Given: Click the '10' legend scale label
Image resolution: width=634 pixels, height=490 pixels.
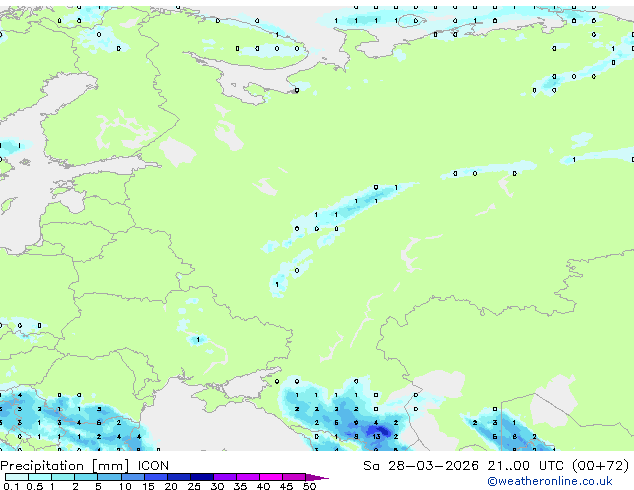Looking at the screenshot, I should coord(125,486).
